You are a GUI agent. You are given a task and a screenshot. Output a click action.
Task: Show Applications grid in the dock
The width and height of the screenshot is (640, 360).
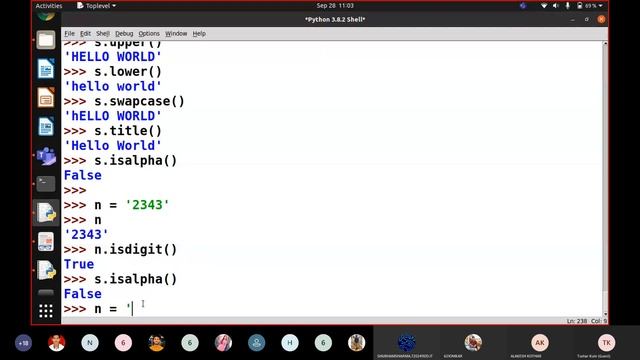[x=46, y=311]
